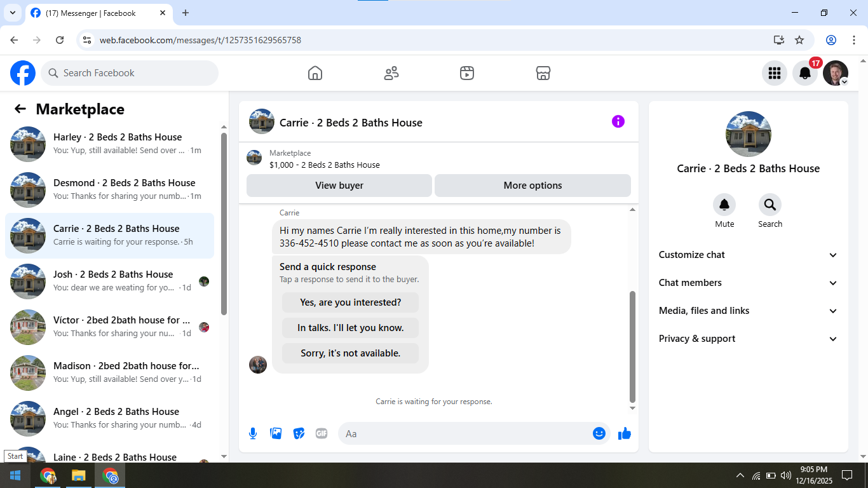Open the Reels video icon

click(467, 73)
